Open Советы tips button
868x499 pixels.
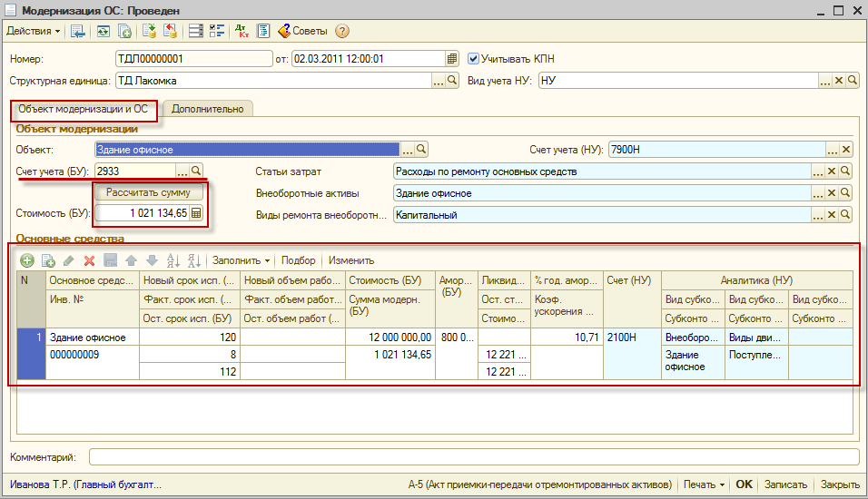(x=303, y=32)
